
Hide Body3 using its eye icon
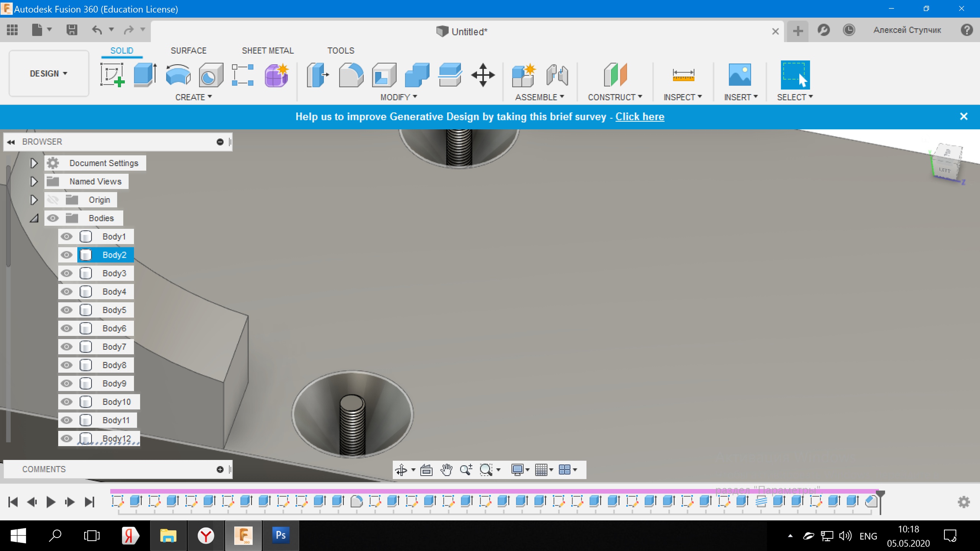[x=67, y=273]
